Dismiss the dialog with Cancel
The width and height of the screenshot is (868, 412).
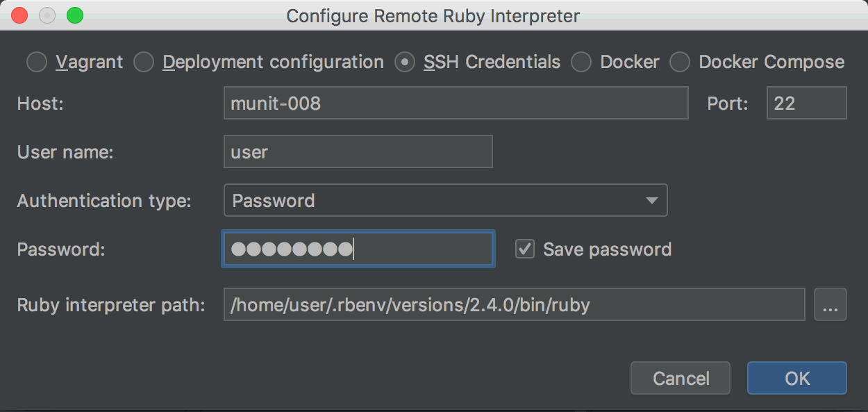681,378
